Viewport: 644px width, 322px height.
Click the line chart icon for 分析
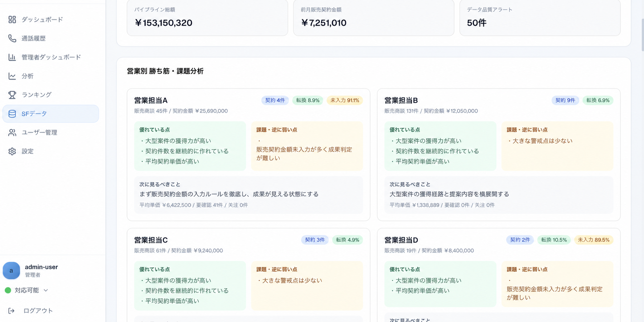coord(12,76)
